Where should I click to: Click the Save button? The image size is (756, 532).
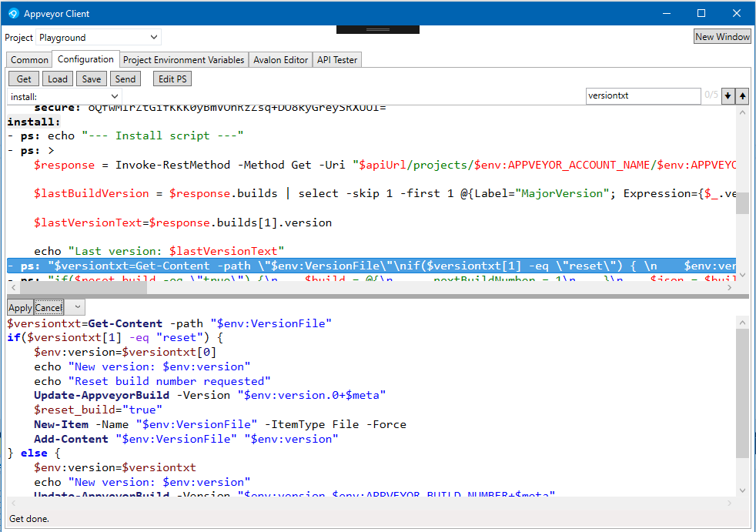[91, 79]
